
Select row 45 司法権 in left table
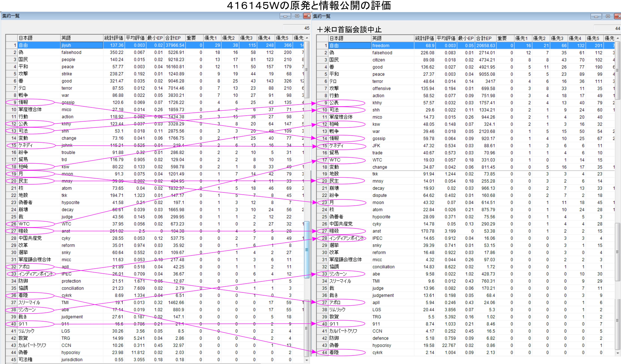(x=25, y=360)
